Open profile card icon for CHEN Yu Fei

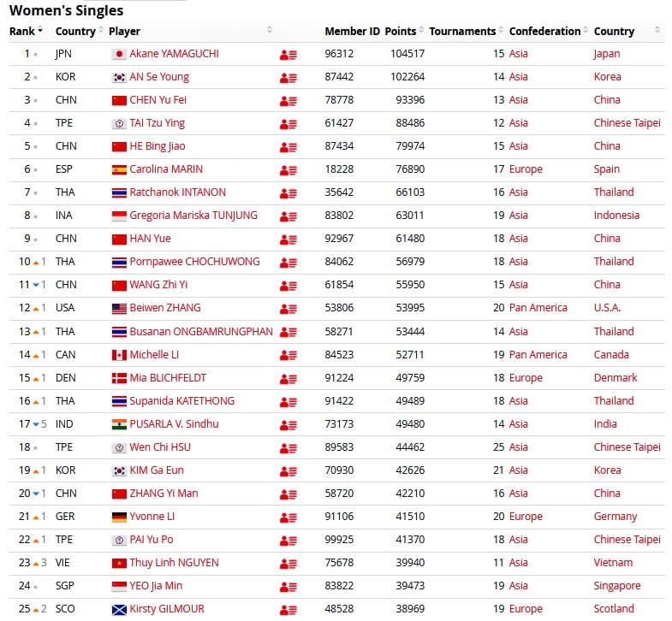[288, 101]
